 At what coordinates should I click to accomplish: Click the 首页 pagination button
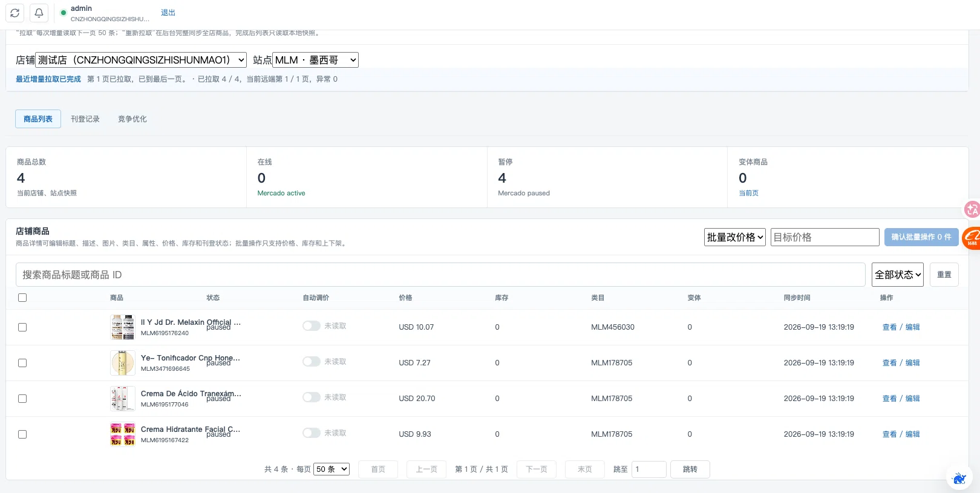pos(378,469)
